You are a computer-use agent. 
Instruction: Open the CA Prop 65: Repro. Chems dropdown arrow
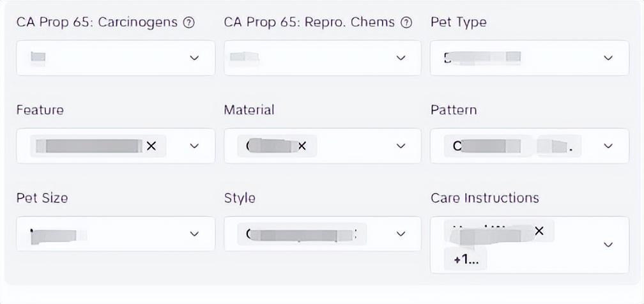pos(401,58)
